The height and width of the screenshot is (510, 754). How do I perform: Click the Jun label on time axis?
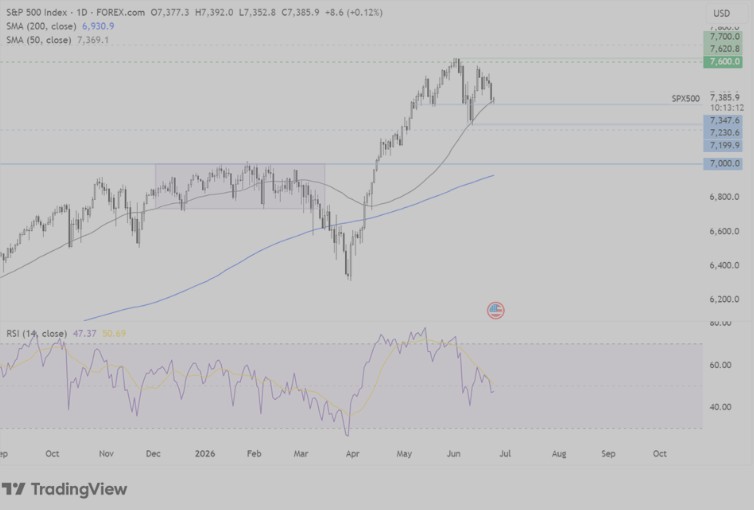coord(453,453)
